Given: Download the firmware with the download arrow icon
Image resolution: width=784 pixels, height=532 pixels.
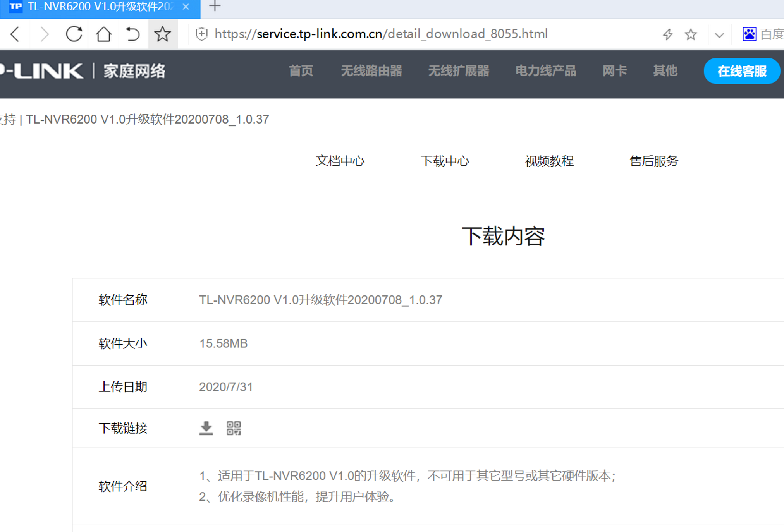Looking at the screenshot, I should [206, 428].
